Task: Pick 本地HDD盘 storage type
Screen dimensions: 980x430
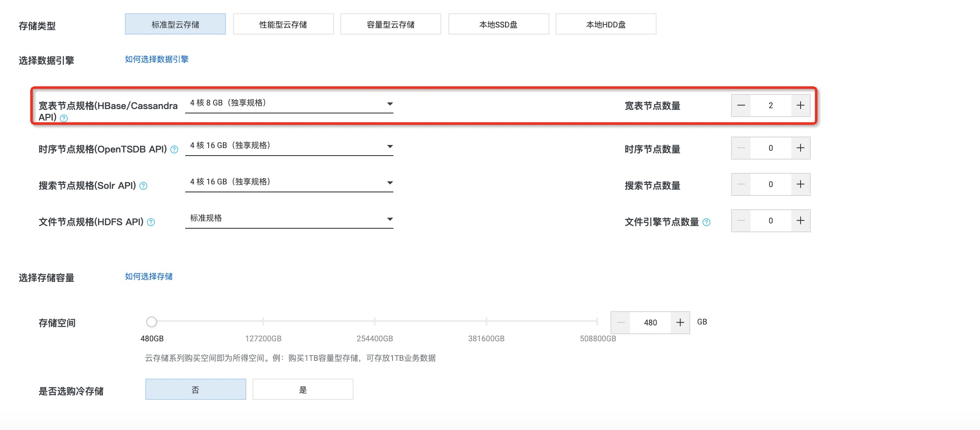Action: tap(606, 24)
